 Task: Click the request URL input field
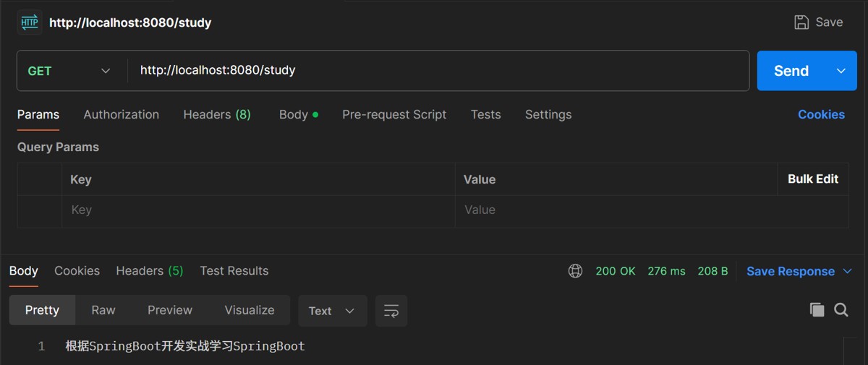[x=434, y=71]
